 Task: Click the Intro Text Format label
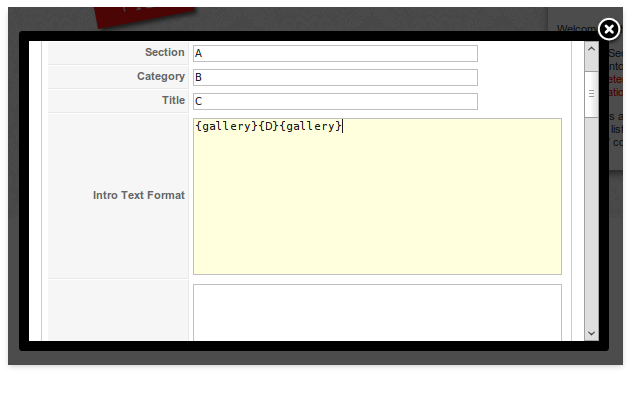139,195
